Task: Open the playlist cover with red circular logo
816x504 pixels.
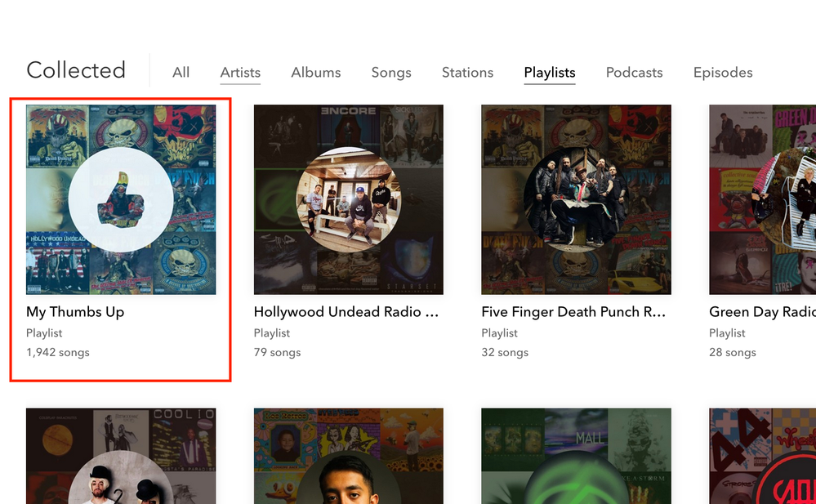Action: 762,456
